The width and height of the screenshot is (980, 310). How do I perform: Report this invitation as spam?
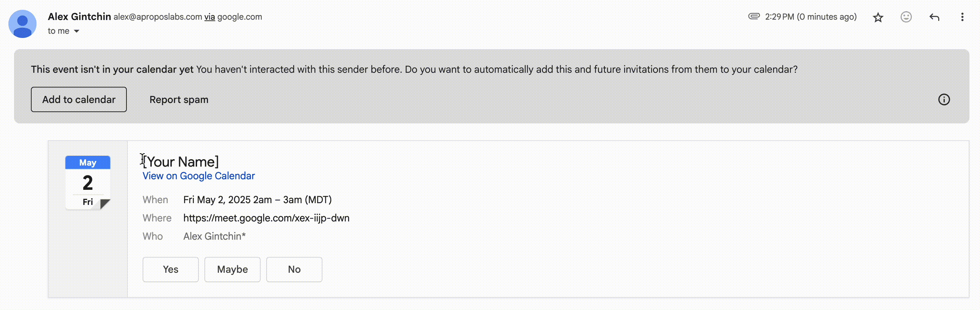point(179,99)
